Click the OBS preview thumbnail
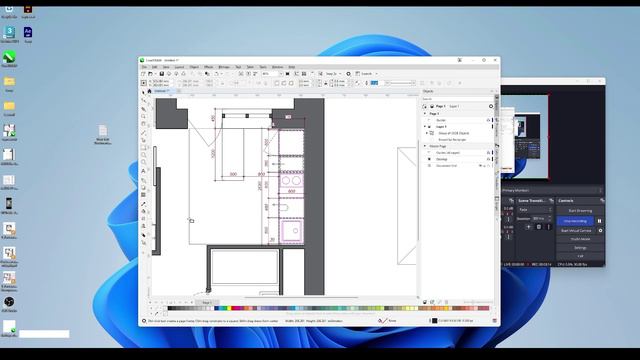The width and height of the screenshot is (640, 360). 525,137
